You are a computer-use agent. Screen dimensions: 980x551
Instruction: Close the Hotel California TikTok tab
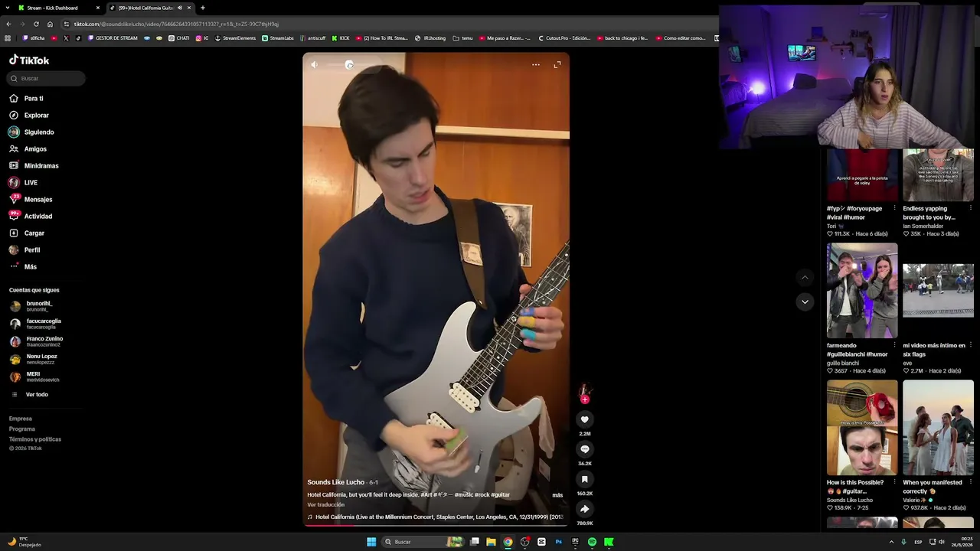pyautogui.click(x=189, y=8)
